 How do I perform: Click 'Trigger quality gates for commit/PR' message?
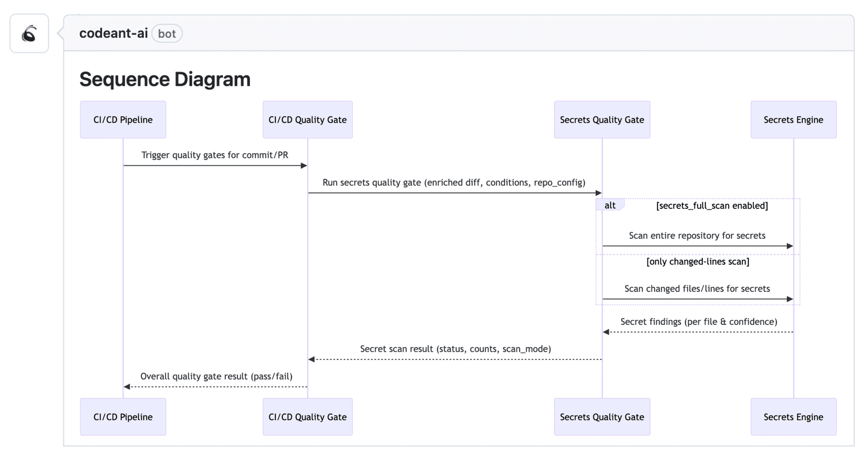point(215,155)
